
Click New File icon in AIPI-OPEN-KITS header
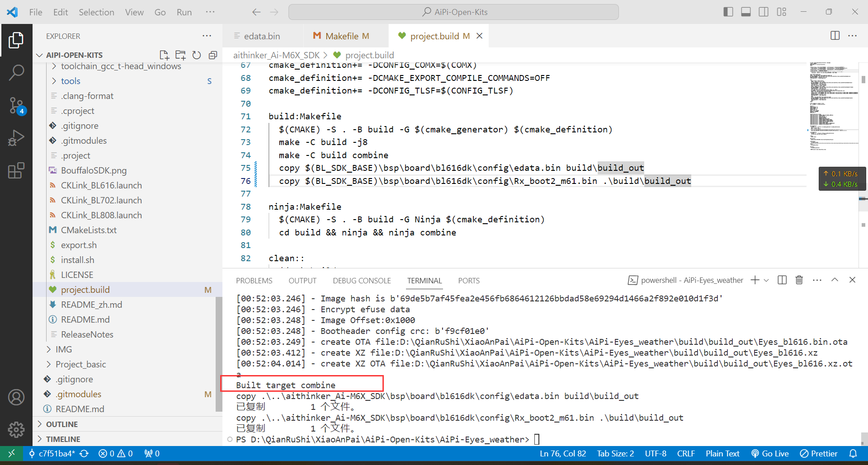(164, 55)
